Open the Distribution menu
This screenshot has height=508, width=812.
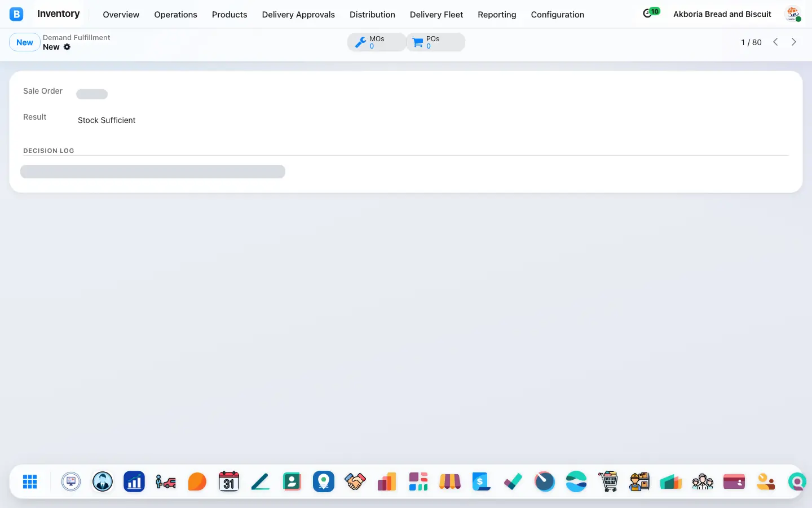pyautogui.click(x=372, y=15)
